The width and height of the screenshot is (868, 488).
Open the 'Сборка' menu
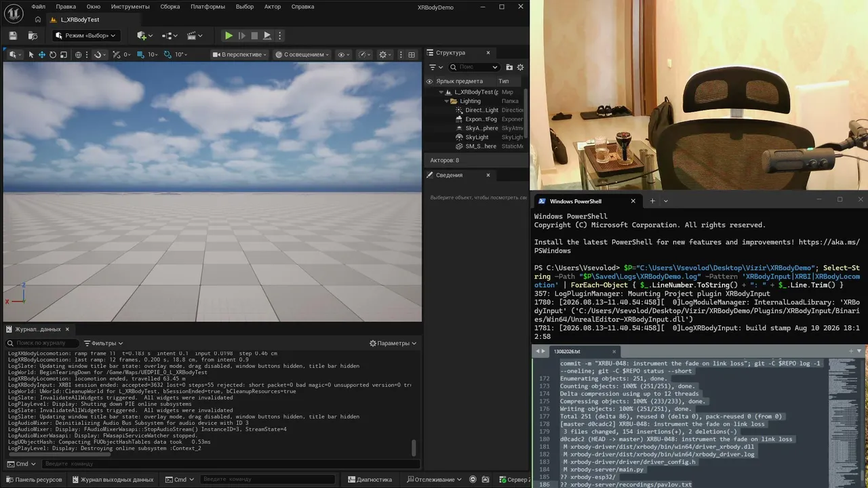(170, 7)
